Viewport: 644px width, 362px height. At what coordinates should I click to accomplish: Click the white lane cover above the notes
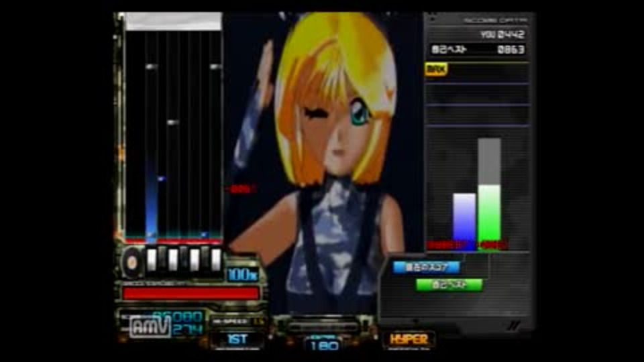(x=174, y=21)
